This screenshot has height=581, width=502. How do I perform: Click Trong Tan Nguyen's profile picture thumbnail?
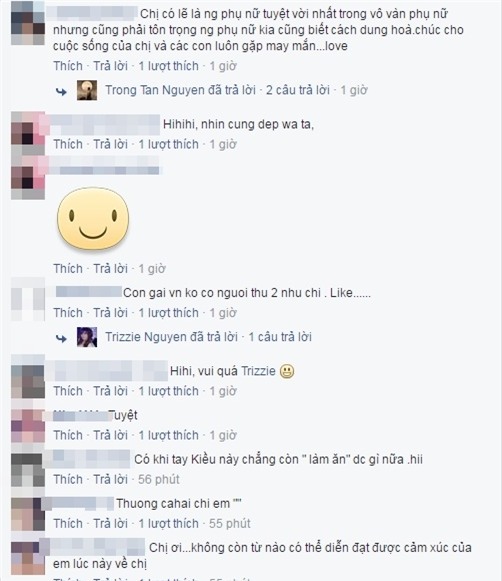point(87,90)
